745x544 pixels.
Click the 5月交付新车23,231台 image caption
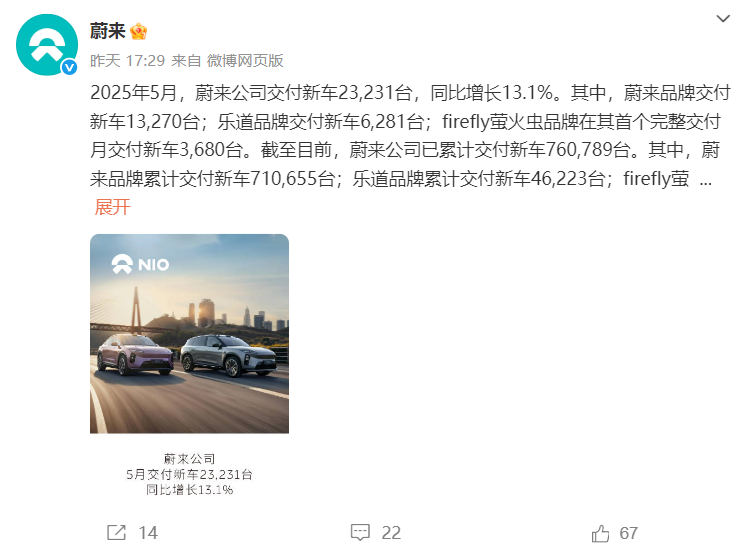[189, 474]
